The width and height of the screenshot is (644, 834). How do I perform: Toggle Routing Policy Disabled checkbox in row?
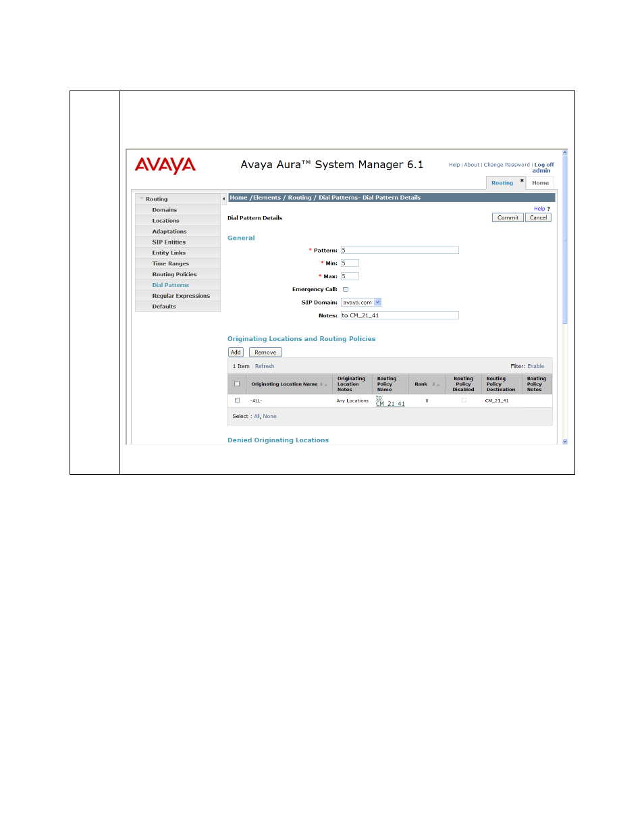(x=464, y=400)
